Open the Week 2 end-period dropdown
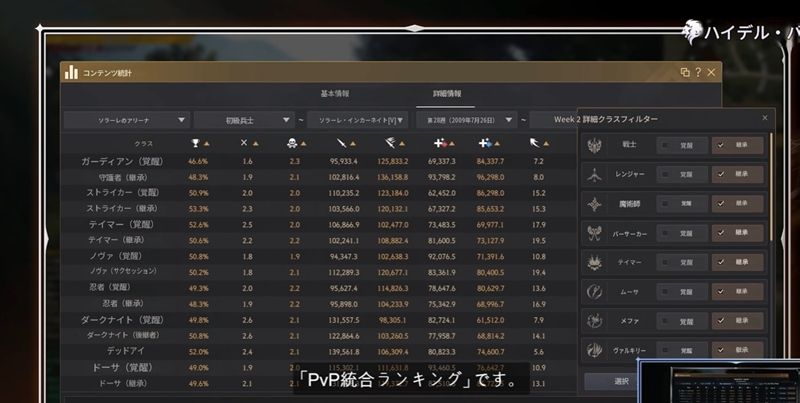The height and width of the screenshot is (403, 800). coord(554,120)
